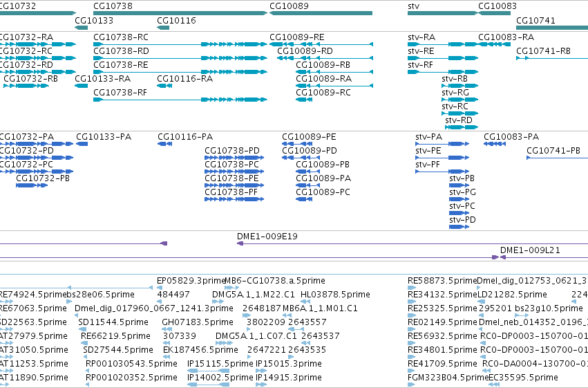Image resolution: width=588 pixels, height=388 pixels.
Task: Select the stv gene label in top track
Action: [x=414, y=6]
